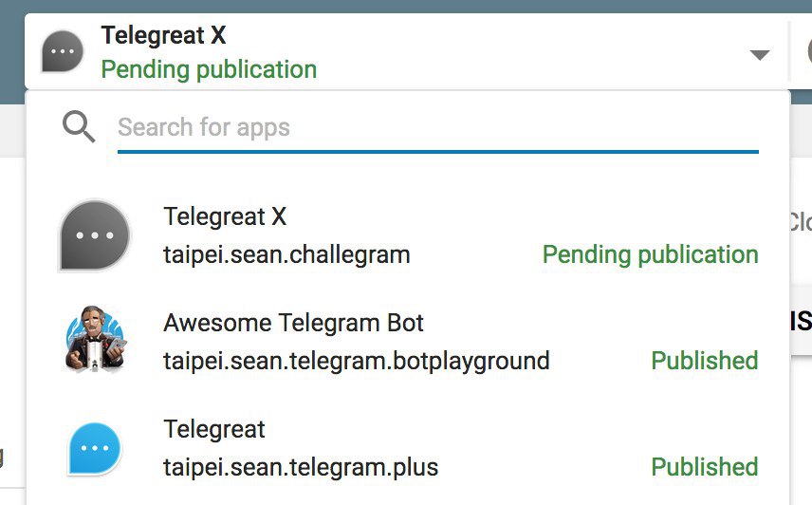Focus the Search for apps field
This screenshot has width=812, height=505.
tap(436, 127)
